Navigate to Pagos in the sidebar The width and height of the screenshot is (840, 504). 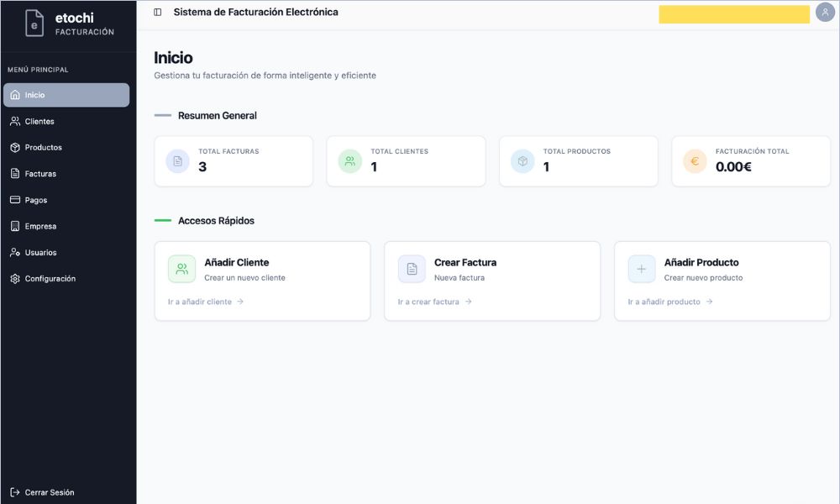36,200
